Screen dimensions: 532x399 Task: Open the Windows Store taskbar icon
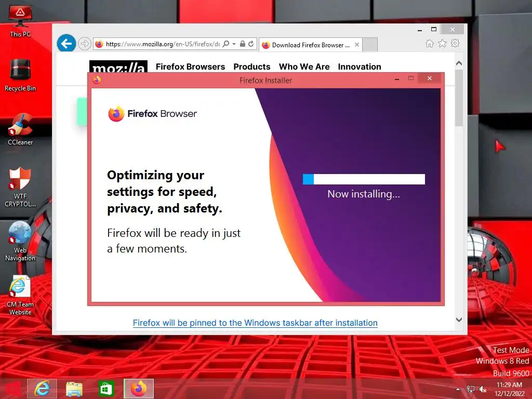click(x=106, y=389)
